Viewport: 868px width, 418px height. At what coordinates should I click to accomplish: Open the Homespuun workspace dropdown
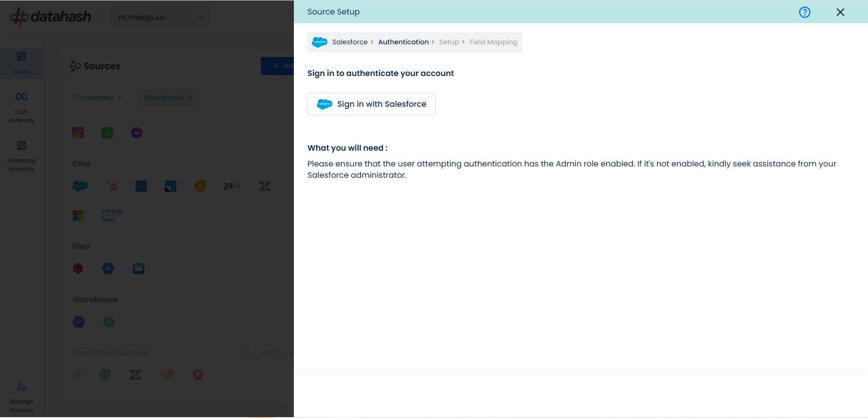coord(160,17)
